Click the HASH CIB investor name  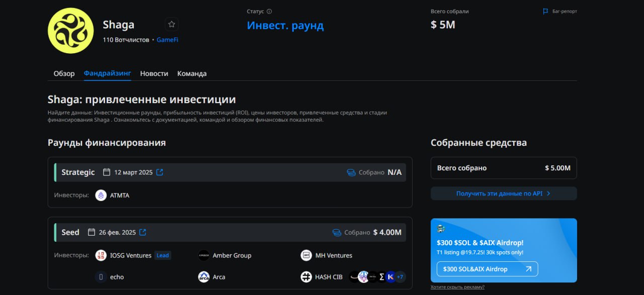coord(329,277)
